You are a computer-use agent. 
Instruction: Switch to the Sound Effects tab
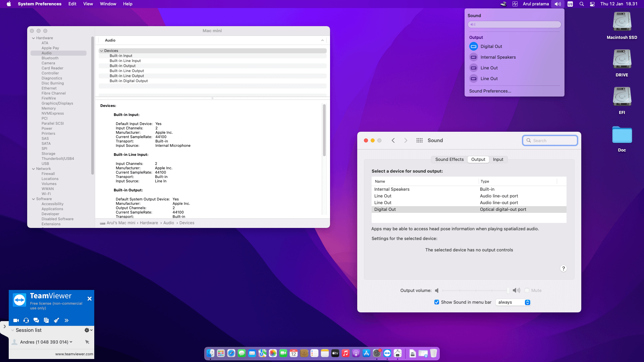[449, 160]
